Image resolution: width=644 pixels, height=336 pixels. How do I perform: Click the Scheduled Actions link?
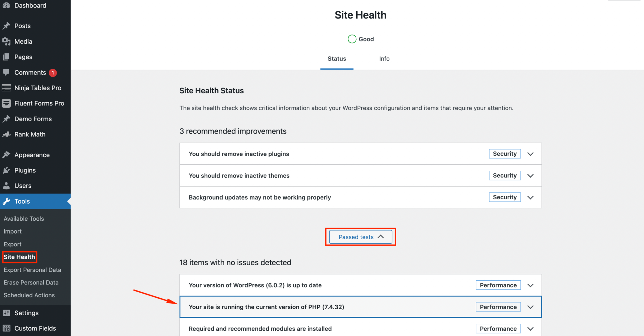point(29,295)
